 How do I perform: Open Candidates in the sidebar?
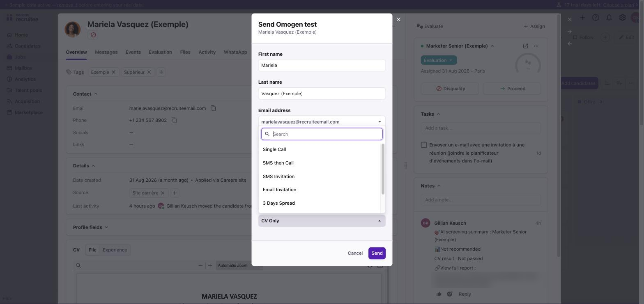[x=28, y=46]
